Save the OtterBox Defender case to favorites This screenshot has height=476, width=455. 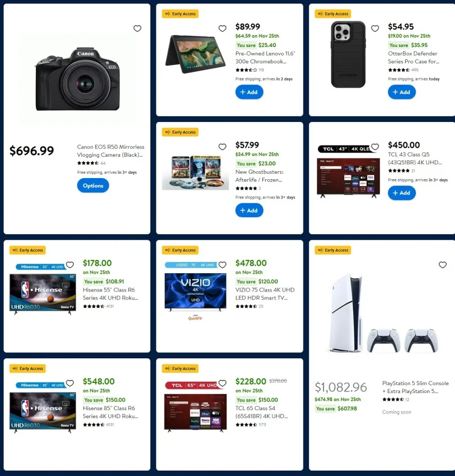pos(375,28)
